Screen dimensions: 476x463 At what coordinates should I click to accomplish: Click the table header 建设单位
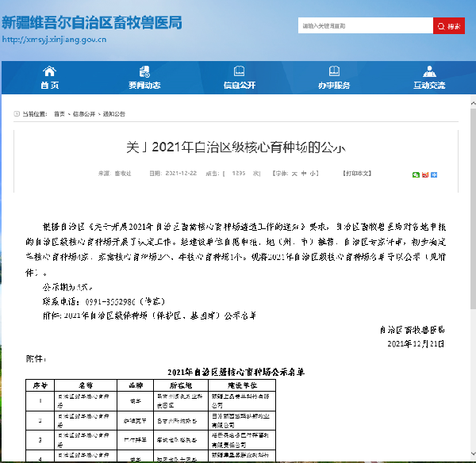click(242, 385)
